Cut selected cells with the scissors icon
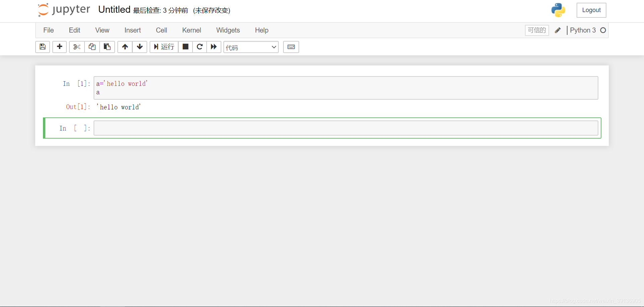Screen dimensions: 644x307 point(77,47)
